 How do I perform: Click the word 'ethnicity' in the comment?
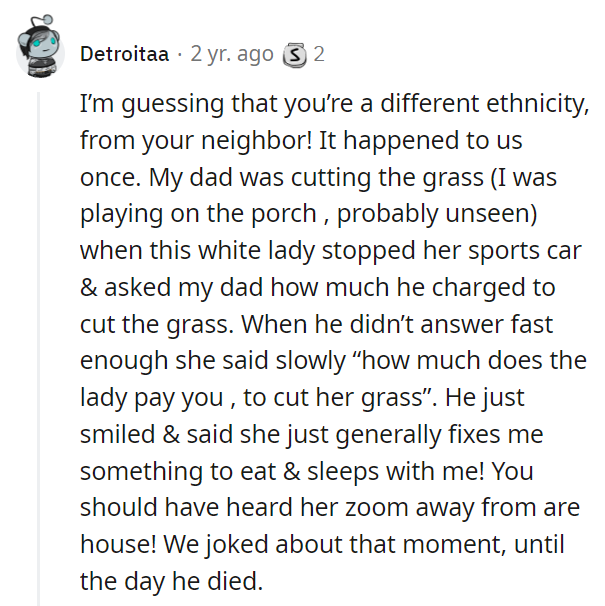tap(534, 104)
